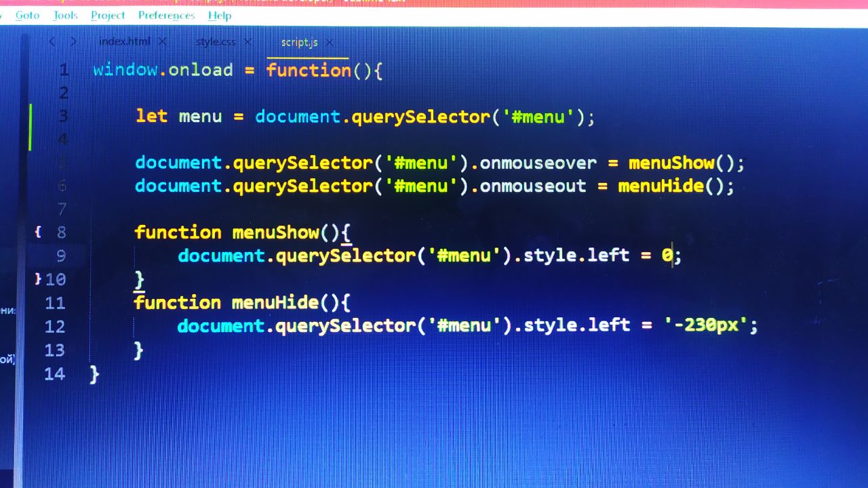
Task: Open the Preferences menu
Action: pyautogui.click(x=166, y=15)
